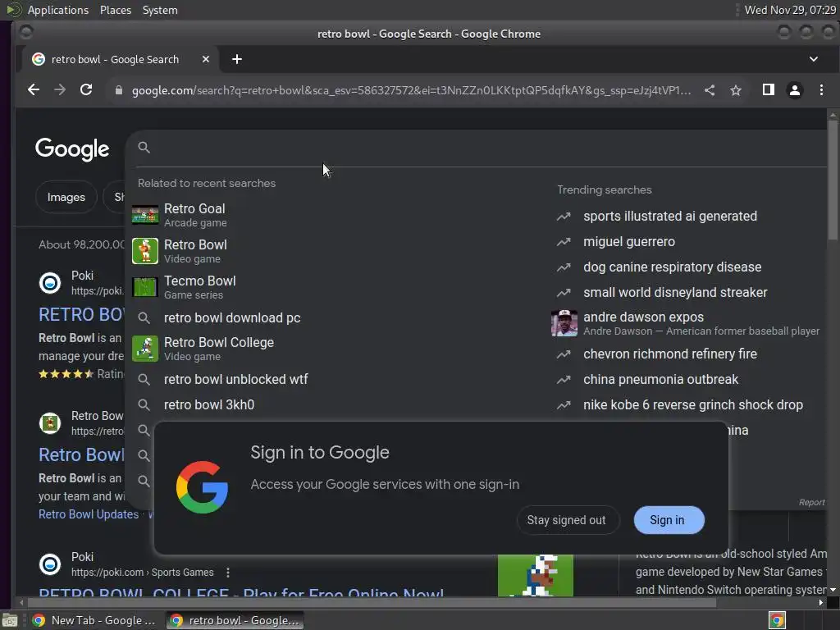Screen dimensions: 840x630
Task: Select the retro bowl - Google Search tab
Action: 121,59
